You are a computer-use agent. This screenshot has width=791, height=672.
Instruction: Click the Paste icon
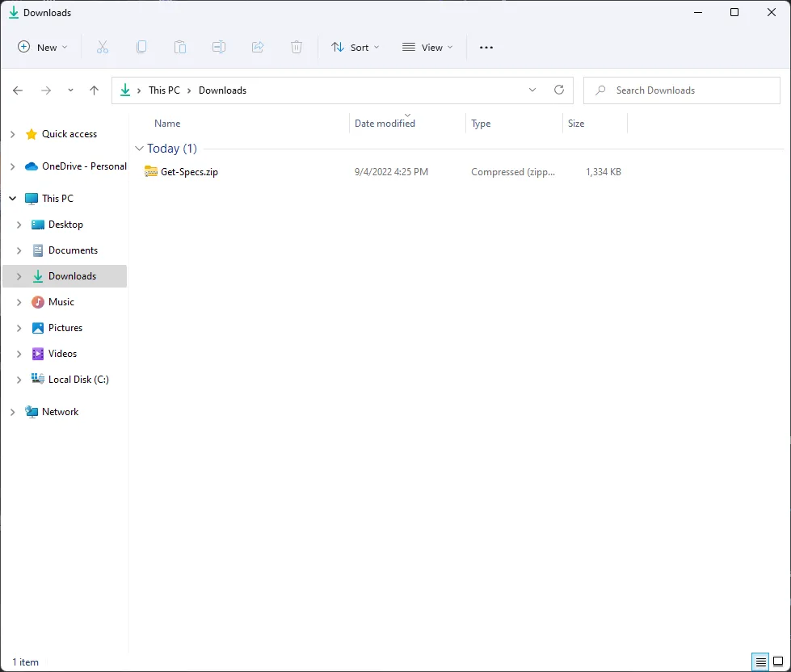pos(180,47)
